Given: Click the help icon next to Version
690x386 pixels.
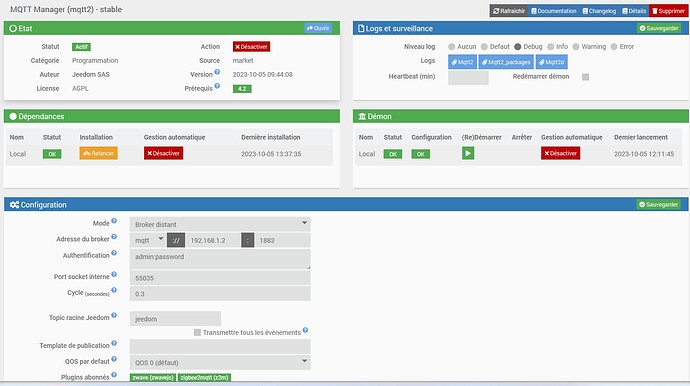Looking at the screenshot, I should point(217,72).
